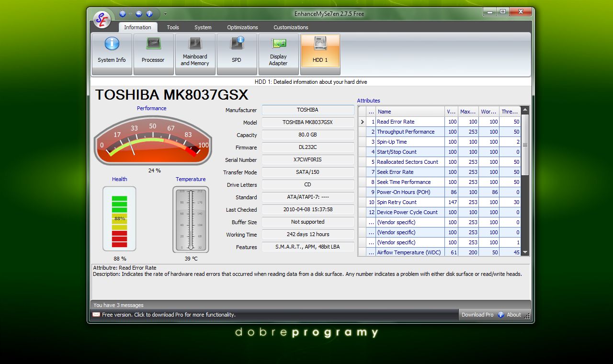Switch to the Information tab
The height and width of the screenshot is (364, 613).
pos(137,27)
